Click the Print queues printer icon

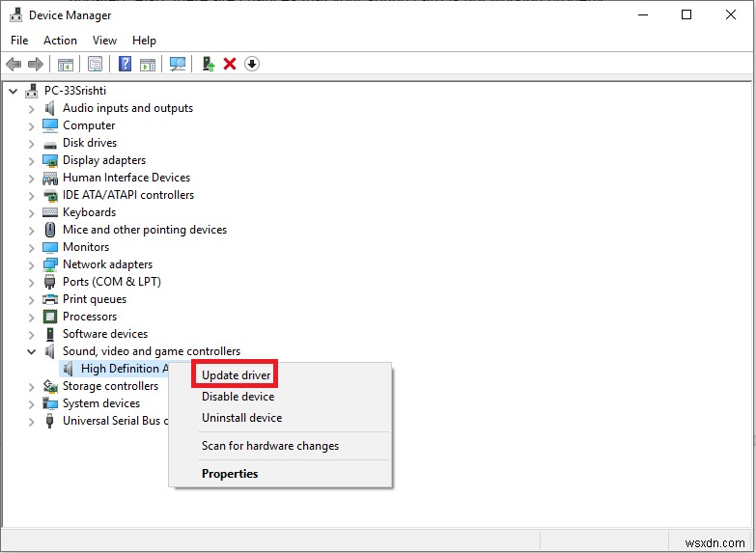(50, 299)
